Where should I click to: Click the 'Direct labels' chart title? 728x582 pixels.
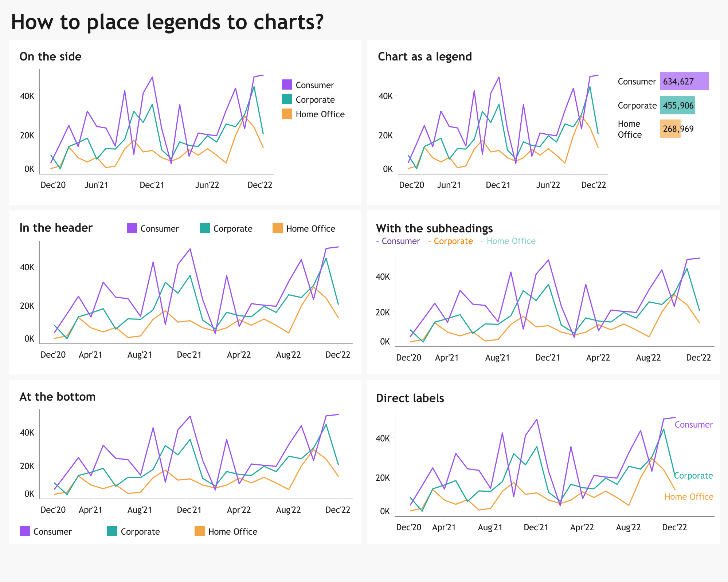point(410,398)
